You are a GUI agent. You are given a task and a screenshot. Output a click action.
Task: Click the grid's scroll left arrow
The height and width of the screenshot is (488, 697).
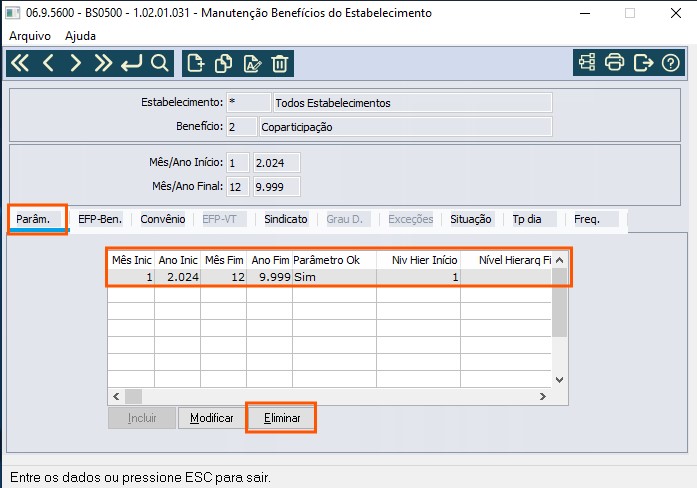[x=116, y=396]
